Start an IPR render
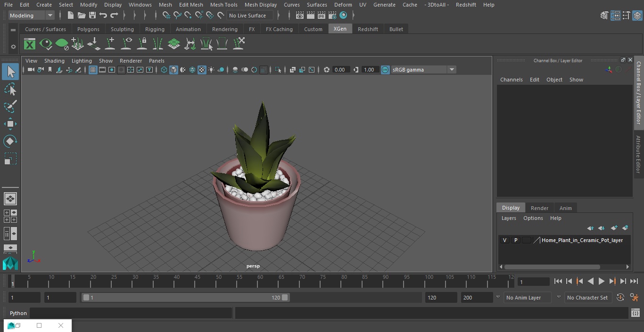This screenshot has height=332, width=644. pos(322,16)
